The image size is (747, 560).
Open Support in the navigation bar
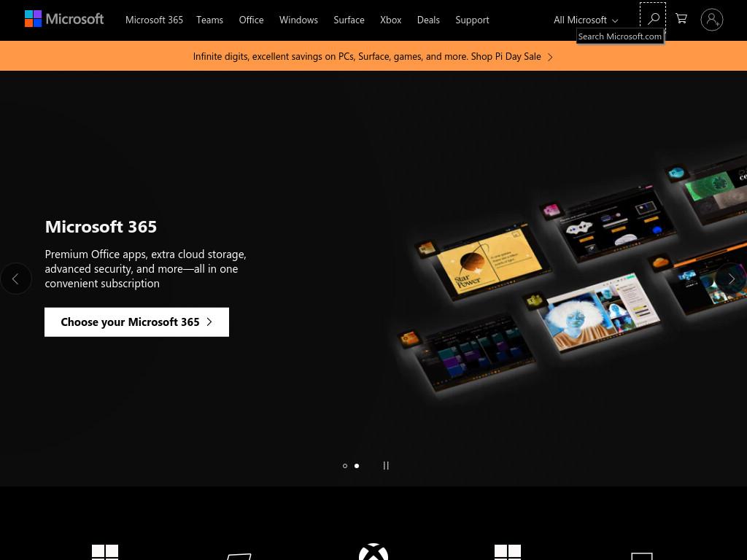point(472,20)
